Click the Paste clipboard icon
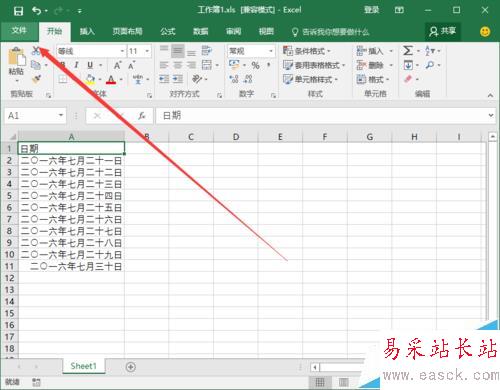Viewport: 500px width, 390px height. click(16, 57)
